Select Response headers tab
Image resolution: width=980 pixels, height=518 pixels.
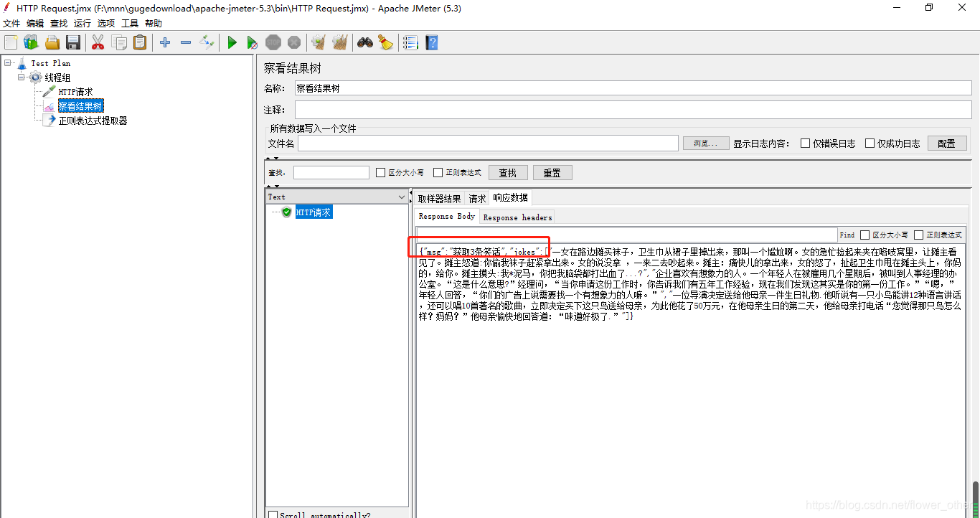coord(517,217)
